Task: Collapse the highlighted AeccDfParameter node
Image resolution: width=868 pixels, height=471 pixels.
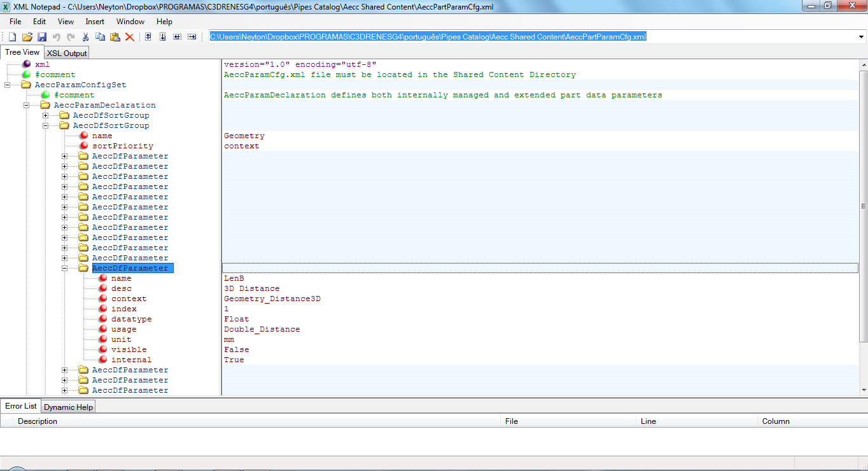Action: click(x=65, y=268)
